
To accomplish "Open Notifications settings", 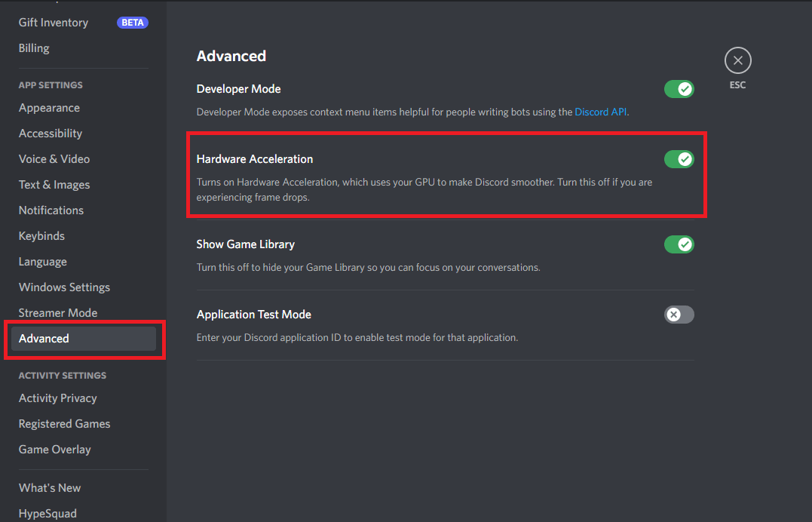I will pyautogui.click(x=51, y=210).
